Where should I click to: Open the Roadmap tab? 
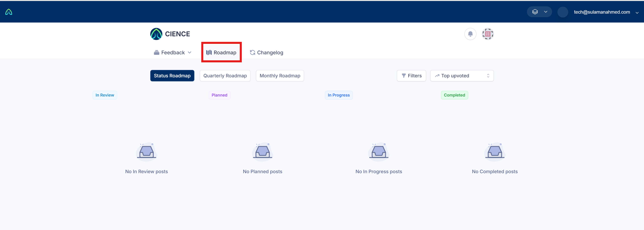(x=221, y=53)
